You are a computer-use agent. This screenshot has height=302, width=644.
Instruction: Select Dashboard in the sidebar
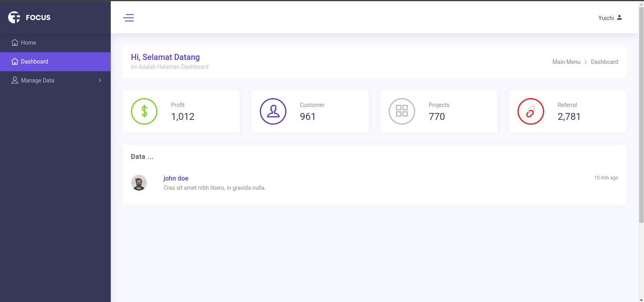click(35, 62)
